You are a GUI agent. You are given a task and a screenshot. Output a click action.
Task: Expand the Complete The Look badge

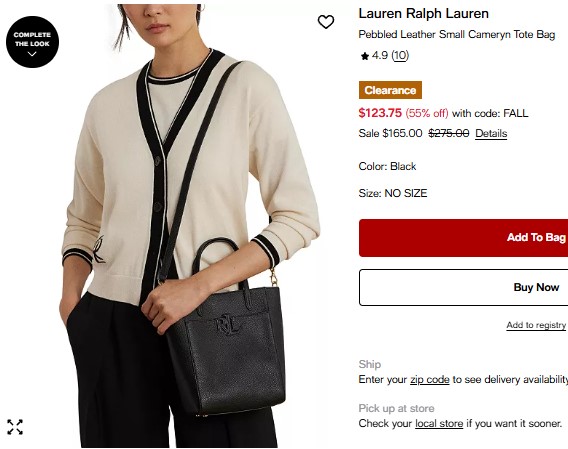point(32,42)
